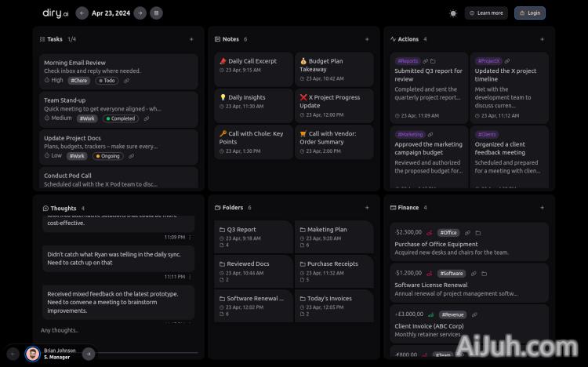Go to the previous day with the back arrow

pyautogui.click(x=82, y=13)
